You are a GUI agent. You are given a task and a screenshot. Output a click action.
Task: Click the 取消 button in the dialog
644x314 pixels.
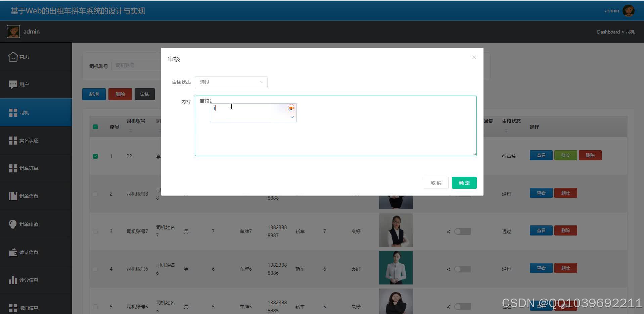(x=436, y=183)
